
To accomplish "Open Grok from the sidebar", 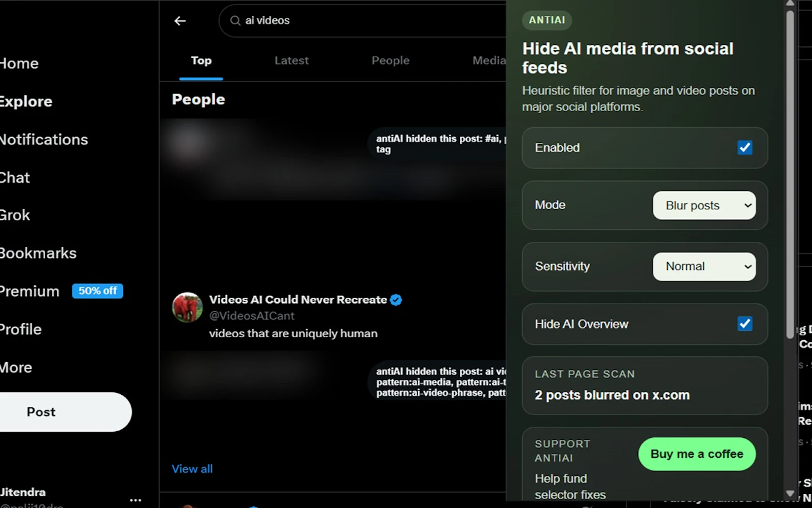I will [15, 214].
